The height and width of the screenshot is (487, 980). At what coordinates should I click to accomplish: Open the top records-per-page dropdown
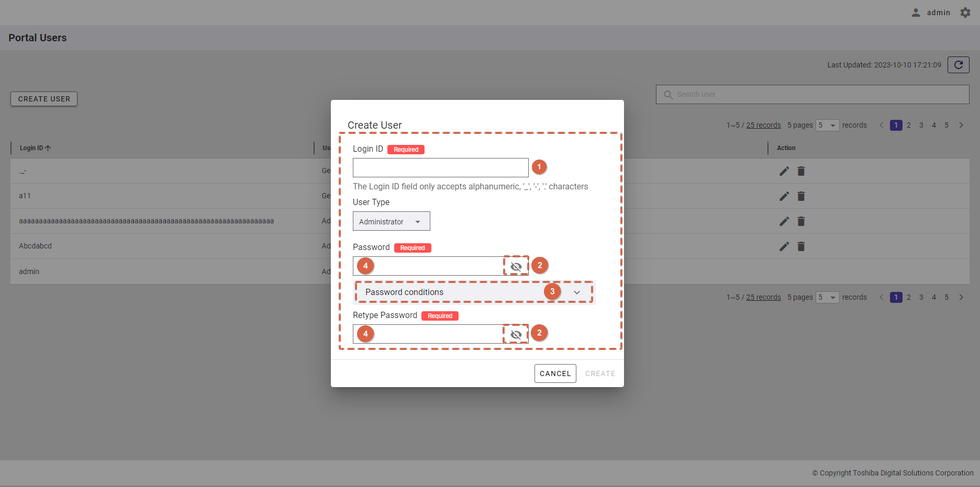tap(827, 126)
